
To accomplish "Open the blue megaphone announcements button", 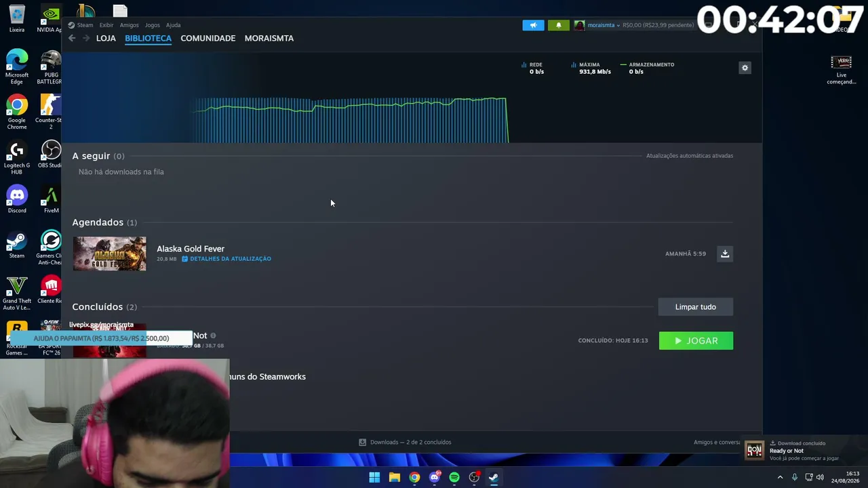I will 533,25.
